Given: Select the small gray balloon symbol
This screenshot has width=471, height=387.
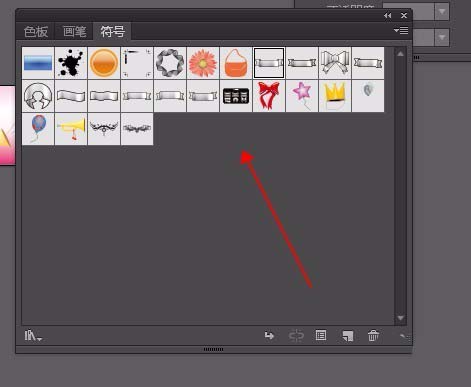Looking at the screenshot, I should click(x=368, y=96).
